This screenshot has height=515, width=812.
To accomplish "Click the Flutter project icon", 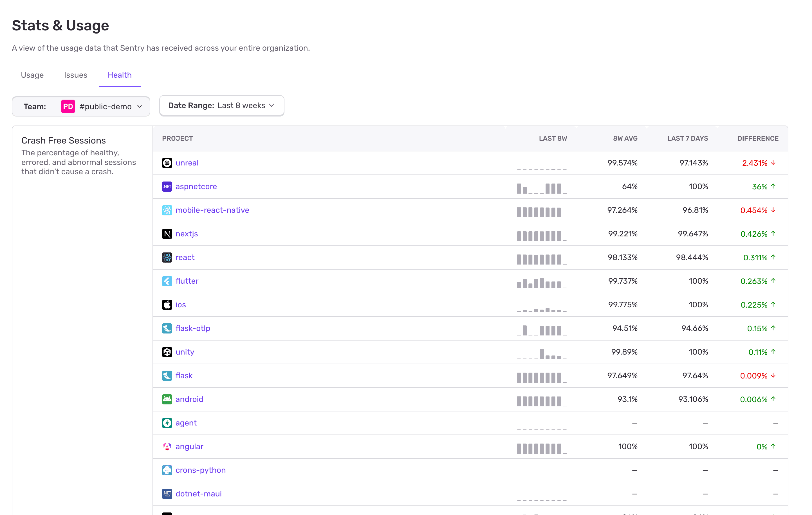I will point(167,281).
